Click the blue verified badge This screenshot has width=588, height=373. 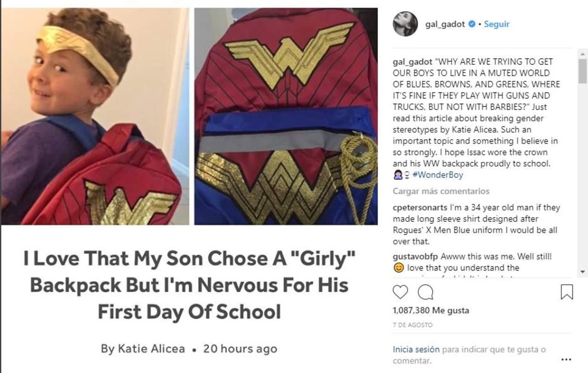[x=471, y=24]
